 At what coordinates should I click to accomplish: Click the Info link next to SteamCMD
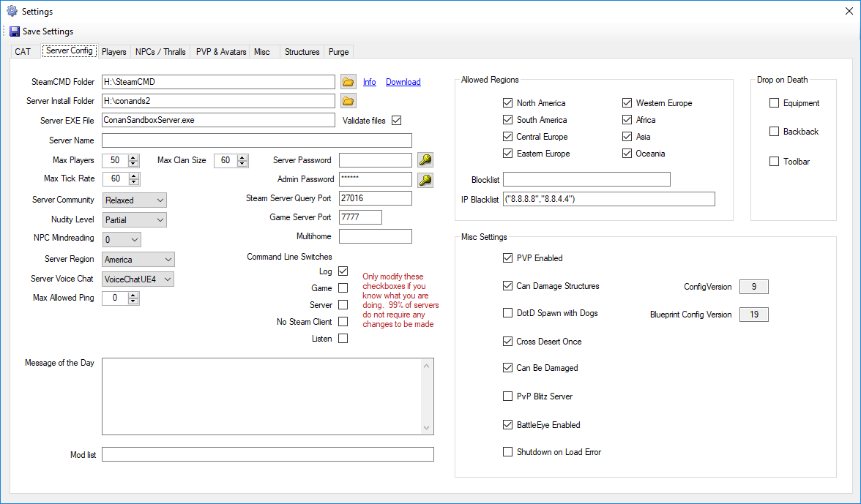pos(370,82)
